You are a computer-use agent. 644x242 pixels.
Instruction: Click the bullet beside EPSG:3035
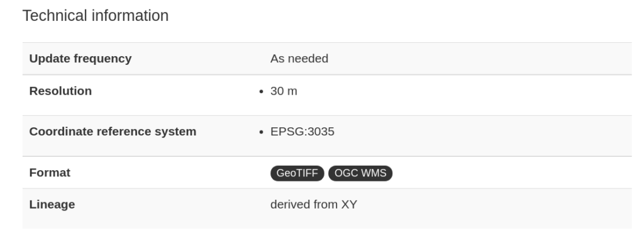pyautogui.click(x=261, y=132)
